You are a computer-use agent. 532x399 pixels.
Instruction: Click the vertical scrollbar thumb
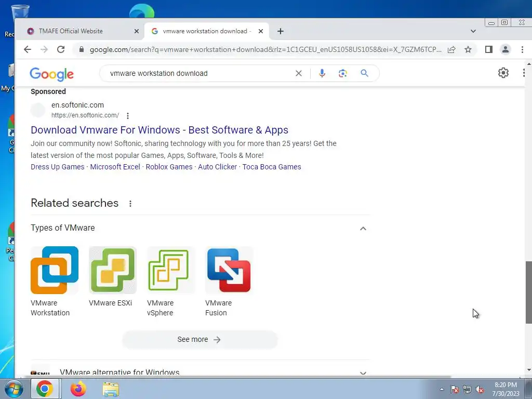528,292
